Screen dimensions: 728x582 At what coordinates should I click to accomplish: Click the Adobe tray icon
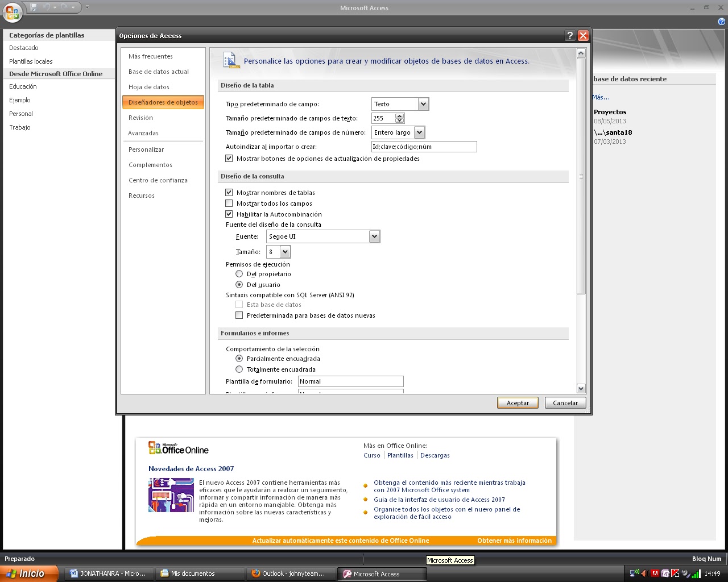tap(655, 573)
